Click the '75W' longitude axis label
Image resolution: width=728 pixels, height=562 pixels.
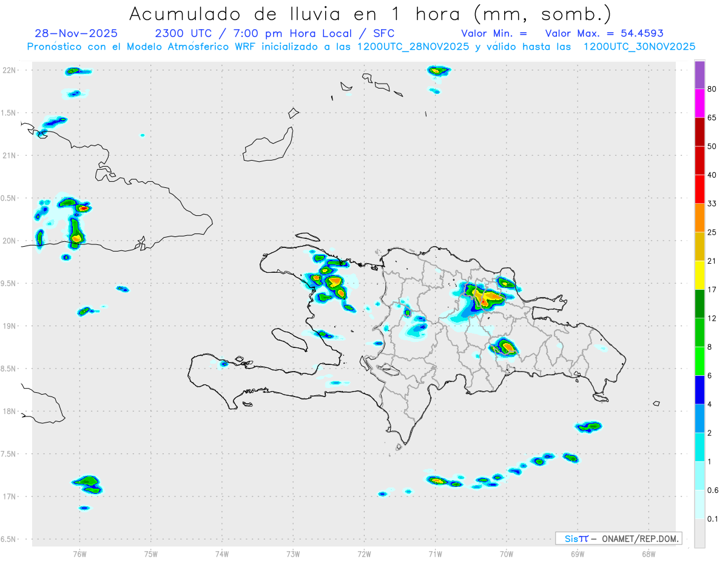click(x=151, y=554)
